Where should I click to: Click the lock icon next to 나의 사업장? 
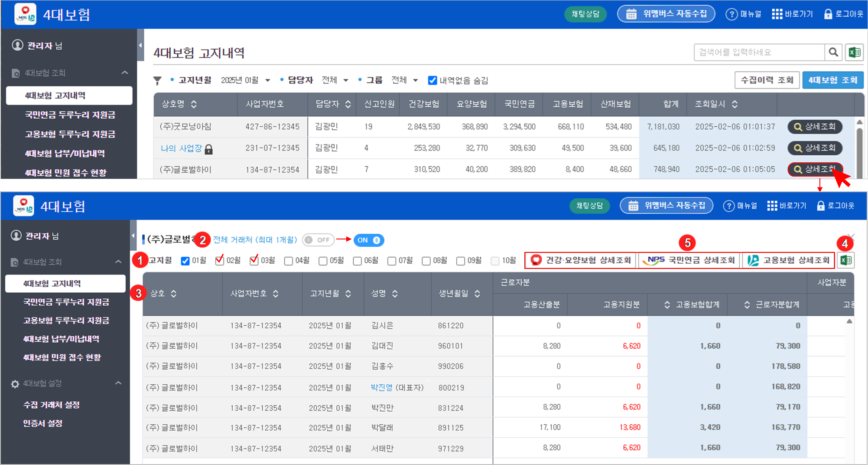coord(209,149)
